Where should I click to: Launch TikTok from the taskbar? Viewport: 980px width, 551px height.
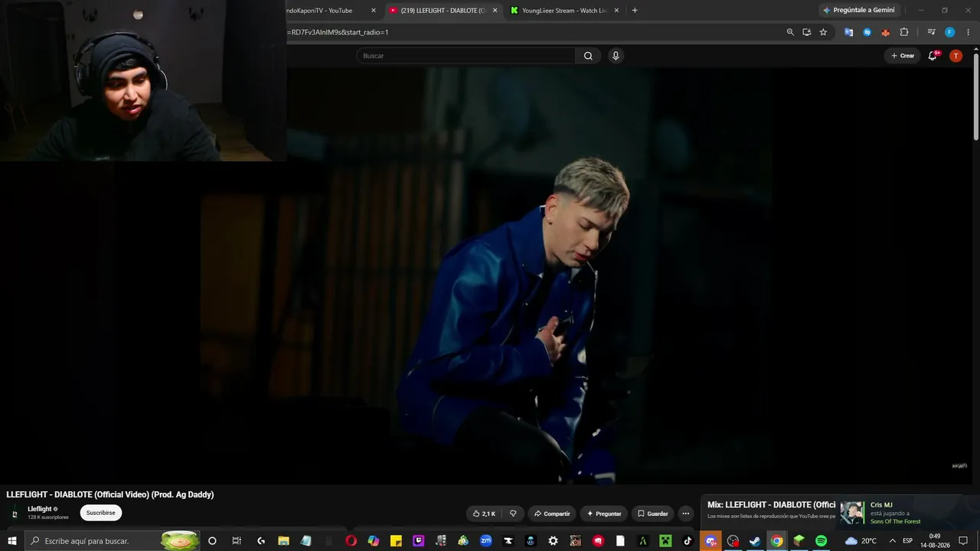point(688,541)
